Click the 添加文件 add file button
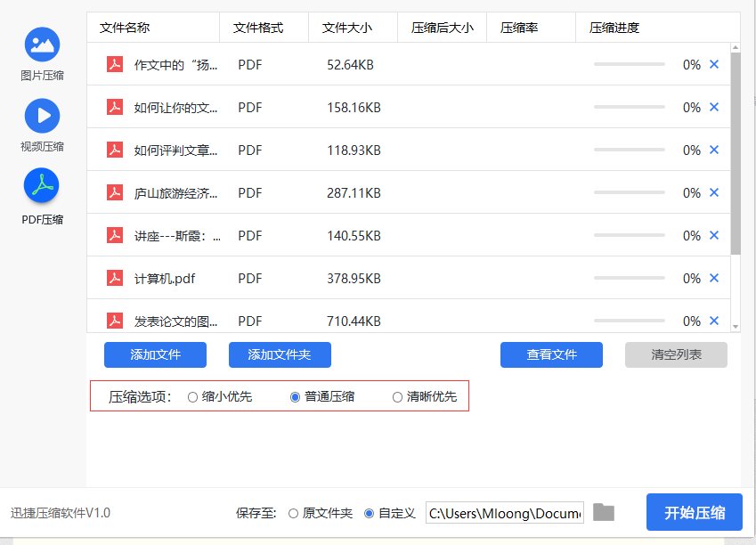756x545 pixels. (155, 354)
